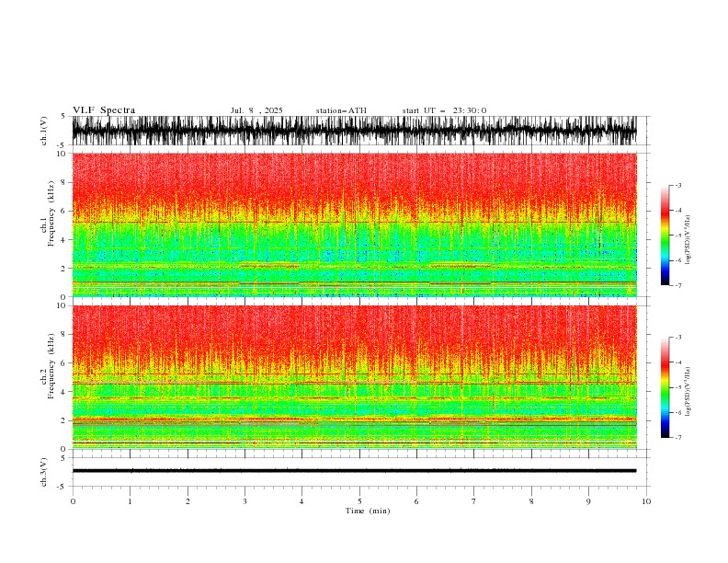Click the '3' tick on time axis

245,501
